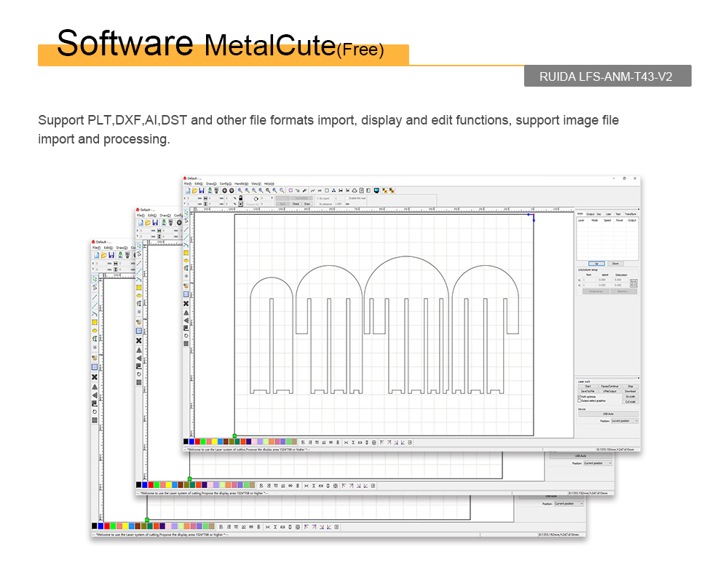Viewport: 728px width, 579px height.
Task: Pick blue color swatch in front window palette
Action: [191, 442]
